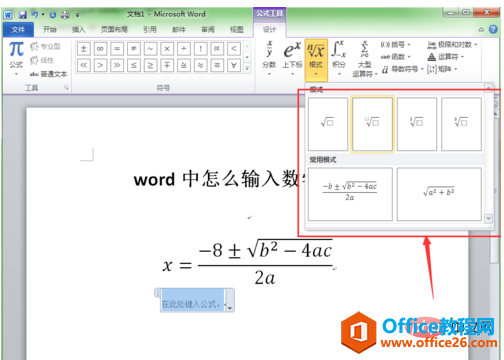
Task: Open the 导数符号 accent dropdown
Action: pos(402,69)
